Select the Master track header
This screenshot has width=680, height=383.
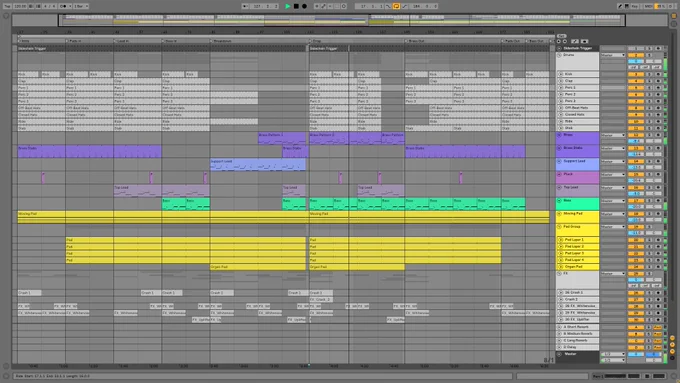click(x=578, y=357)
